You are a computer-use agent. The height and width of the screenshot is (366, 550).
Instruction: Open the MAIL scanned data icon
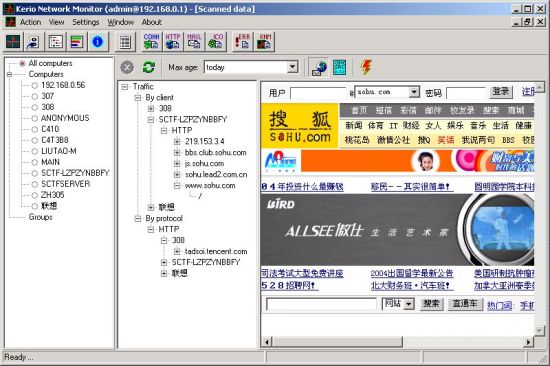point(194,42)
